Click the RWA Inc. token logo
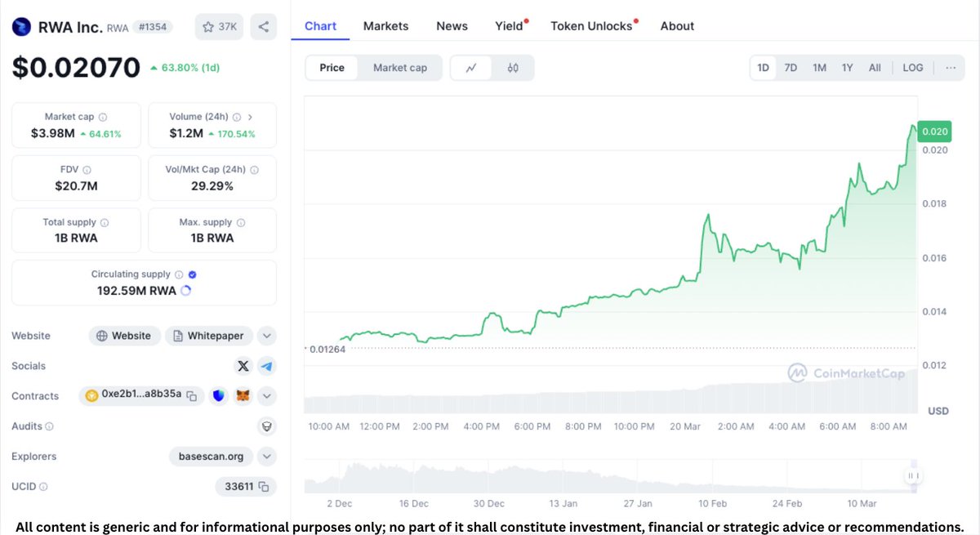 tap(20, 27)
